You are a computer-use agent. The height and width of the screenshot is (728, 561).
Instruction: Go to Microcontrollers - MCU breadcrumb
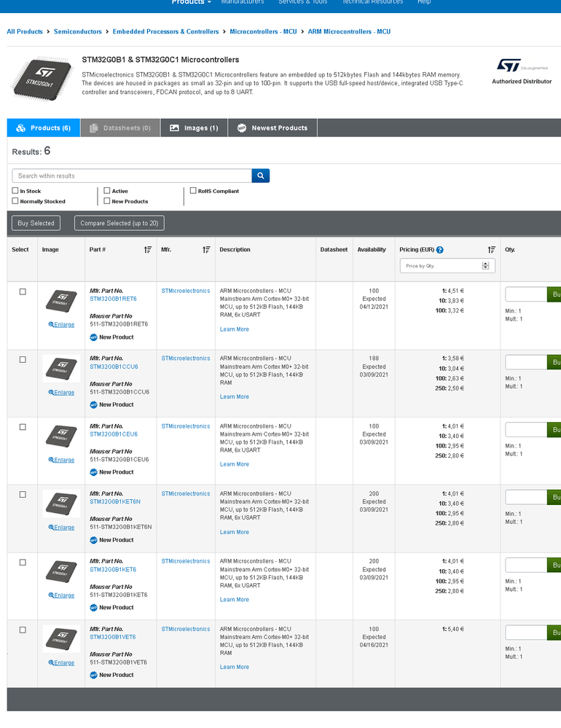click(263, 31)
